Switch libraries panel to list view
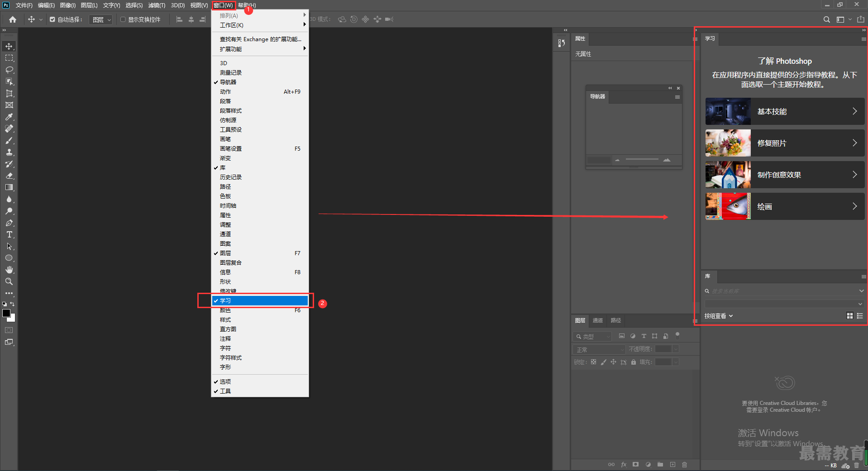 pyautogui.click(x=860, y=316)
